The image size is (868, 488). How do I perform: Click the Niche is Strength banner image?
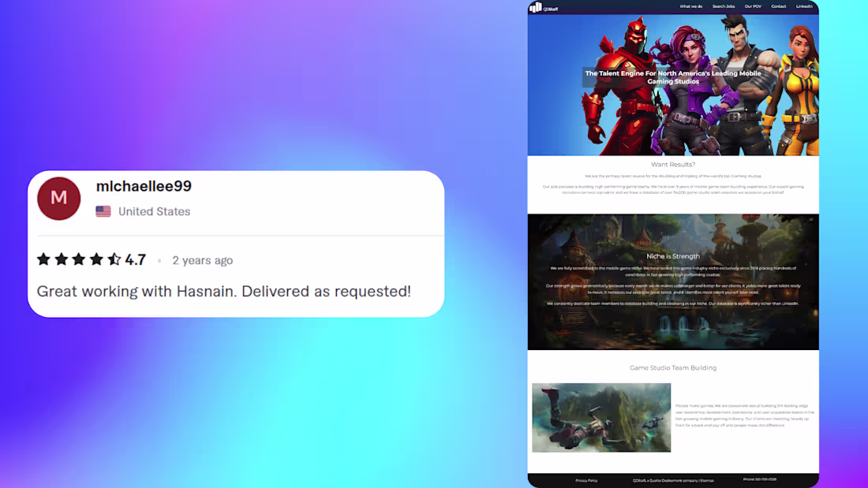673,281
